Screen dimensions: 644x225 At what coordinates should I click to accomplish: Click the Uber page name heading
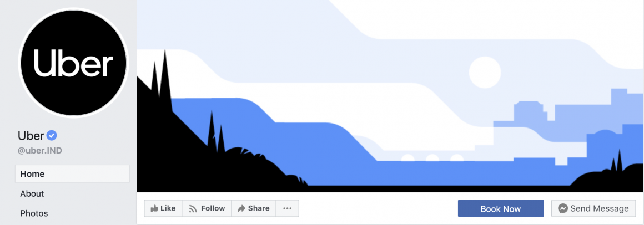coord(31,135)
